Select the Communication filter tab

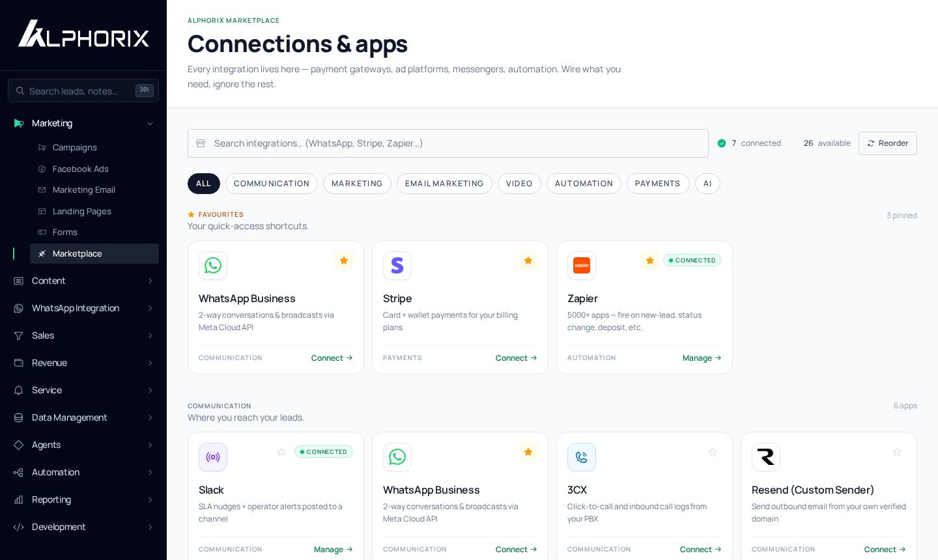click(272, 184)
